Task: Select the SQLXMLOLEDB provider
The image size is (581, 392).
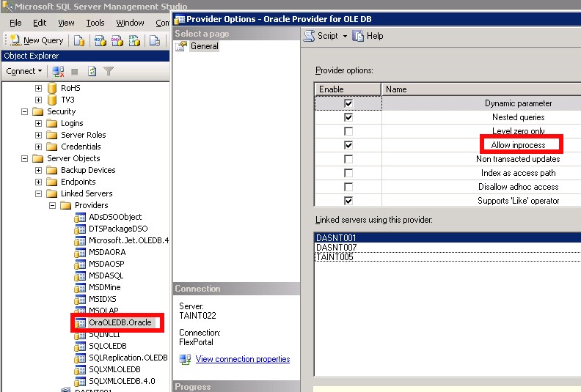Action: [115, 369]
